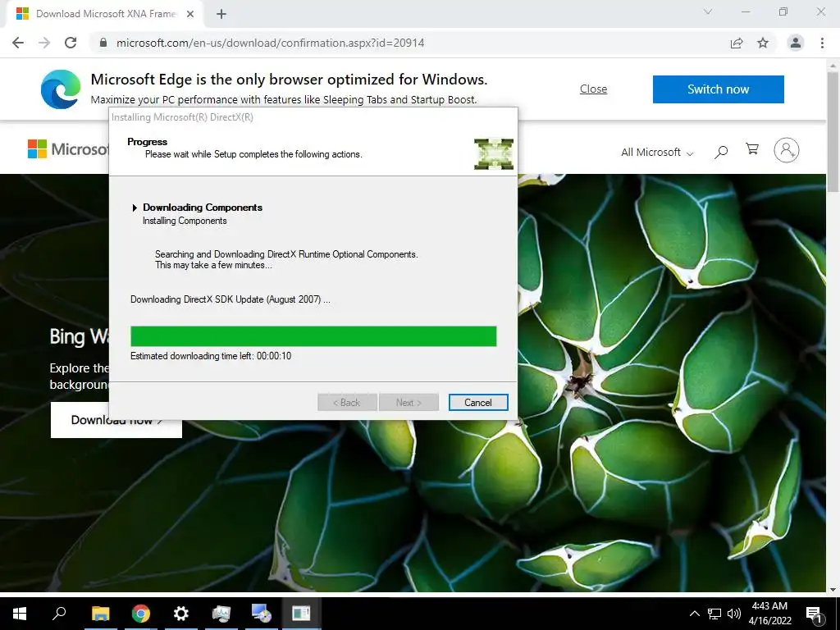The width and height of the screenshot is (840, 630).
Task: Bookmark this page with star icon
Action: point(763,43)
